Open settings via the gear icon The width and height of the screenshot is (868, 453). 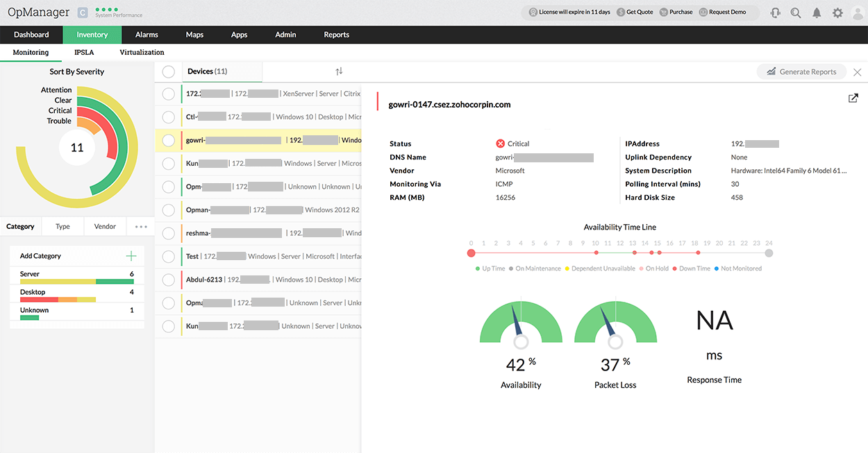tap(838, 12)
